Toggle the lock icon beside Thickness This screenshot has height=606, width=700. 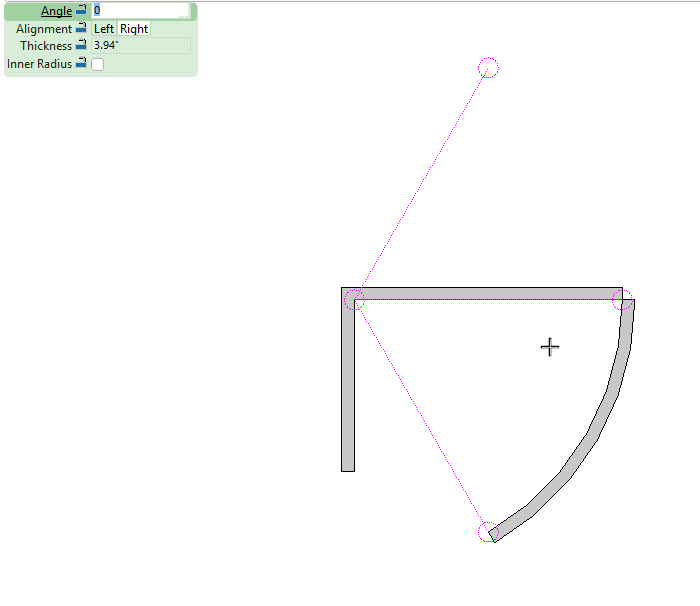pos(81,45)
